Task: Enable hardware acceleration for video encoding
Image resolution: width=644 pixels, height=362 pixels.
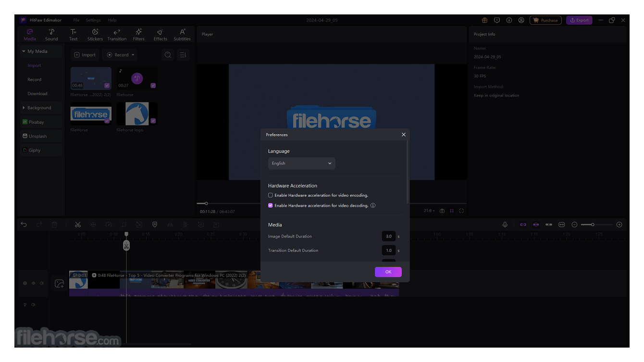Action: point(271,195)
